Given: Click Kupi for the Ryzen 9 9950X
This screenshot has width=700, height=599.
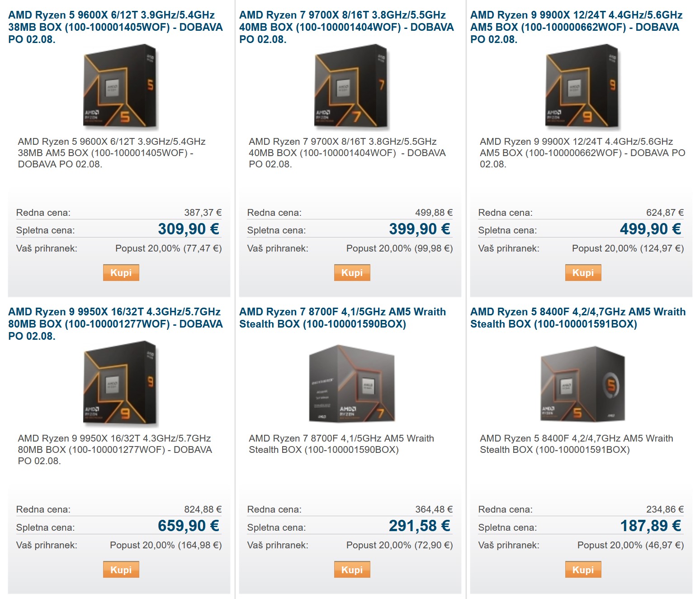Looking at the screenshot, I should point(121,570).
